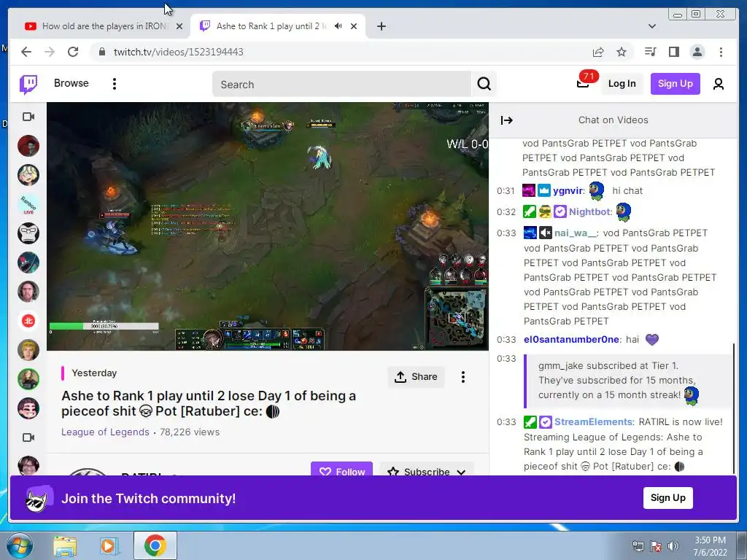Image resolution: width=747 pixels, height=560 pixels.
Task: Open File Explorer from taskbar
Action: click(x=65, y=546)
